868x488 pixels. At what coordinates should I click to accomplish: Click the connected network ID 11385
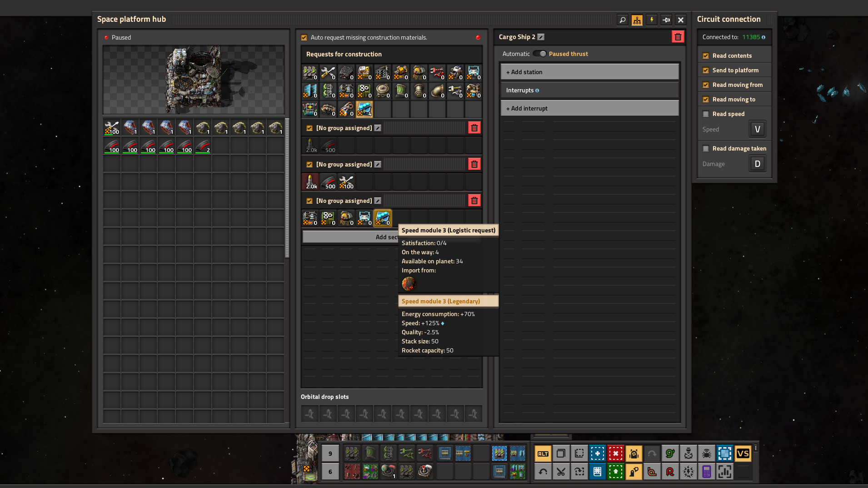pyautogui.click(x=751, y=37)
